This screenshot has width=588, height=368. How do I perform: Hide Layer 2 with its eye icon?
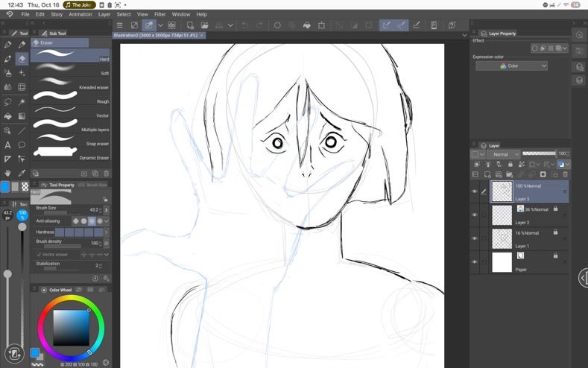point(475,215)
